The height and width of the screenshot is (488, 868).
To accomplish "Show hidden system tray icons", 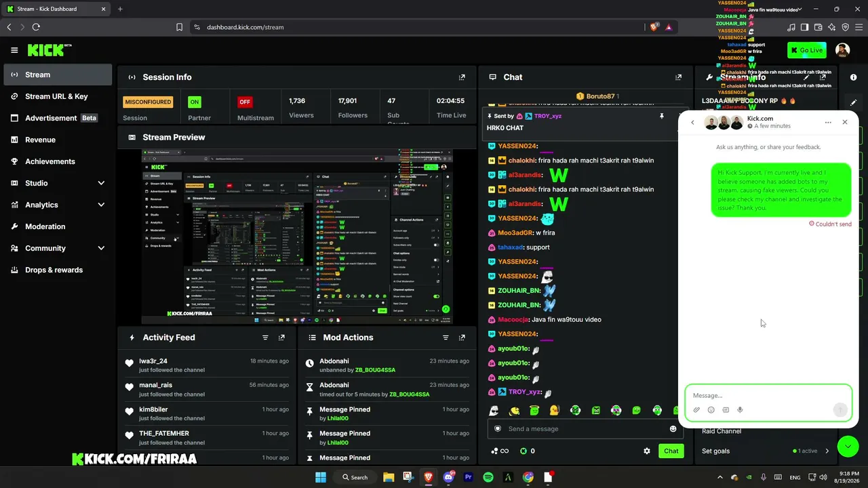I will [720, 477].
